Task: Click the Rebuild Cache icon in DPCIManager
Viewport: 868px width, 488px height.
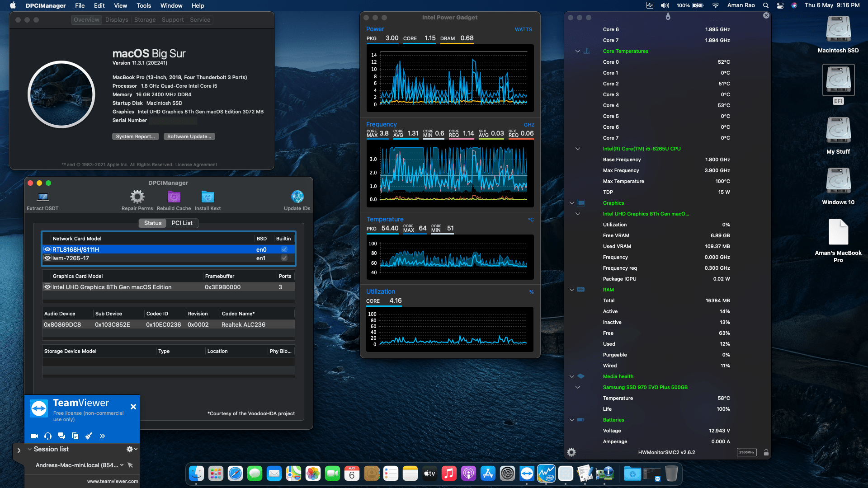Action: pyautogui.click(x=174, y=197)
